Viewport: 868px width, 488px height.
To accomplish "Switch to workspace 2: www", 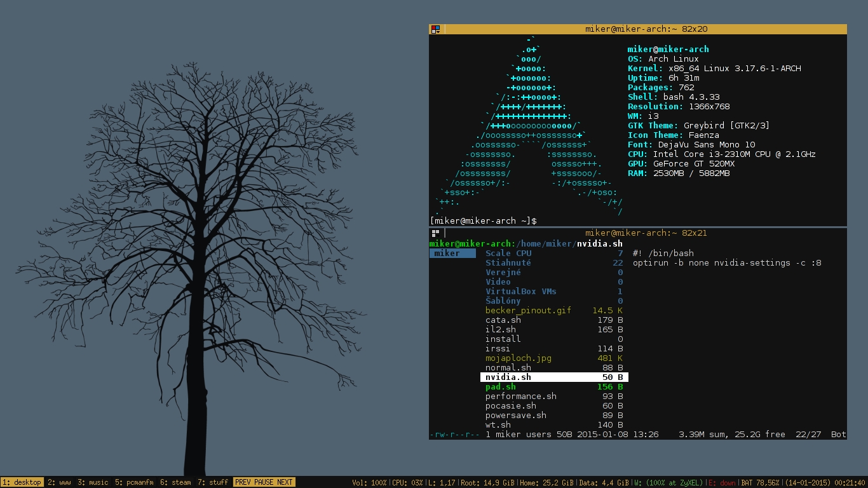I will 60,482.
